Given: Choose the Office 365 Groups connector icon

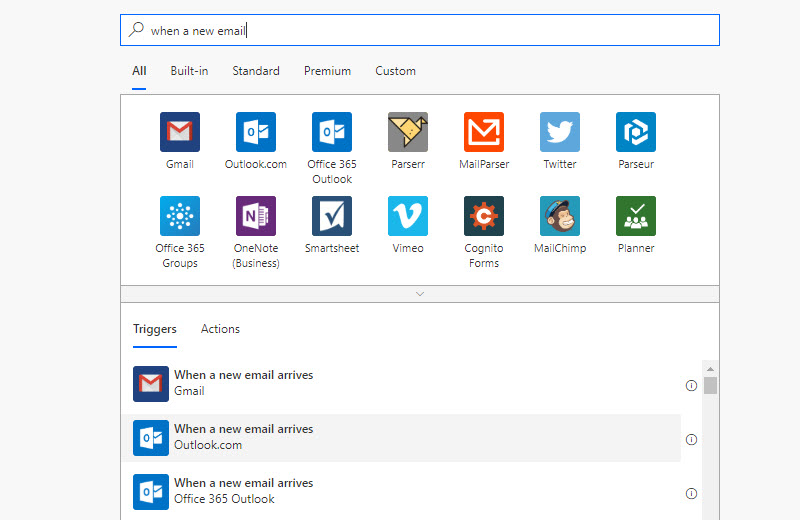Looking at the screenshot, I should [x=180, y=216].
